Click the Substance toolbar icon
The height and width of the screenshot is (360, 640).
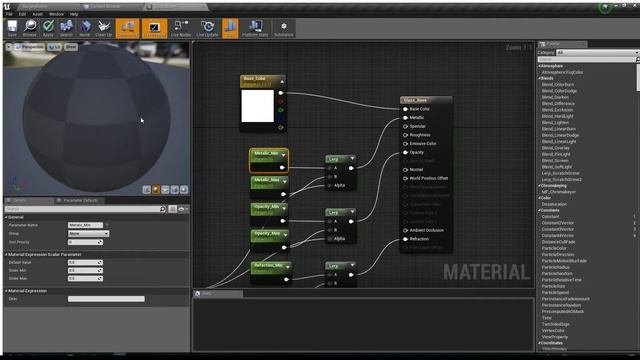284,28
